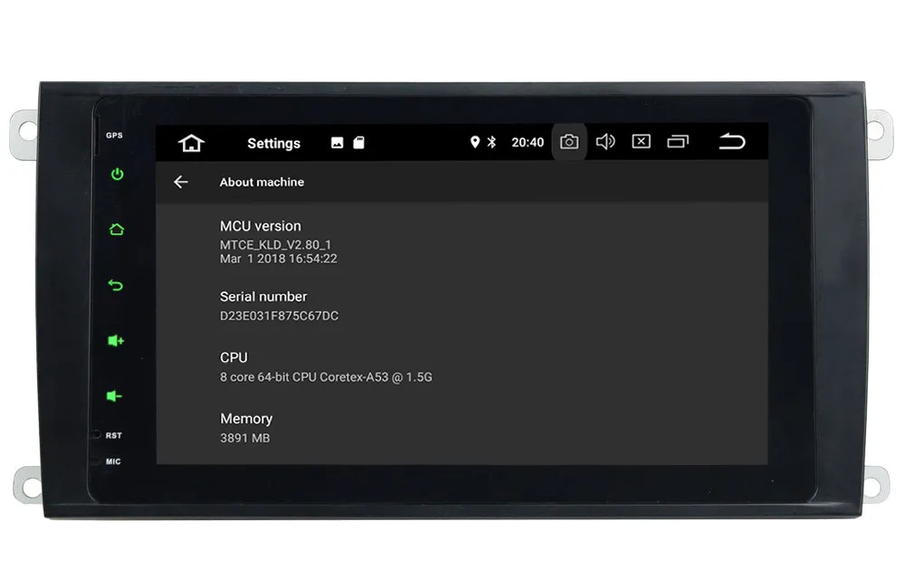Open the Settings menu title
This screenshot has height=588, width=905.
click(x=273, y=143)
